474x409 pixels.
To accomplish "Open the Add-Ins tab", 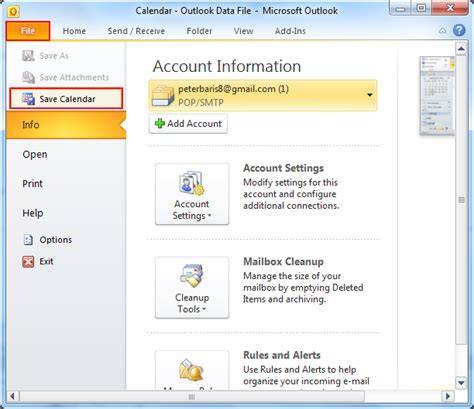I will click(x=290, y=31).
